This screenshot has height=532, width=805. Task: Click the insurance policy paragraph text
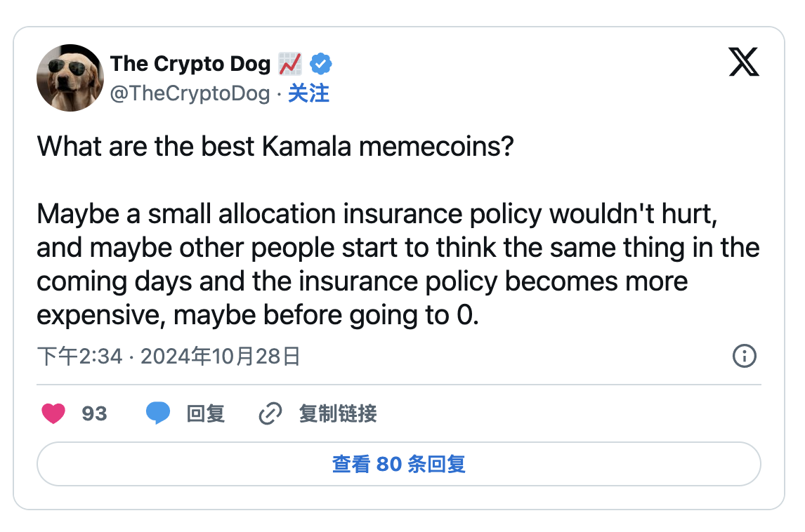click(398, 265)
